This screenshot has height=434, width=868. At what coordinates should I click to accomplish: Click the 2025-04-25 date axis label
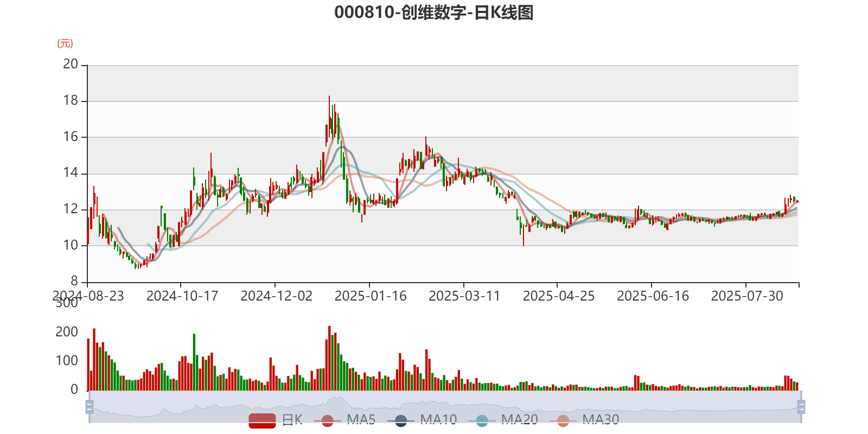pos(559,296)
